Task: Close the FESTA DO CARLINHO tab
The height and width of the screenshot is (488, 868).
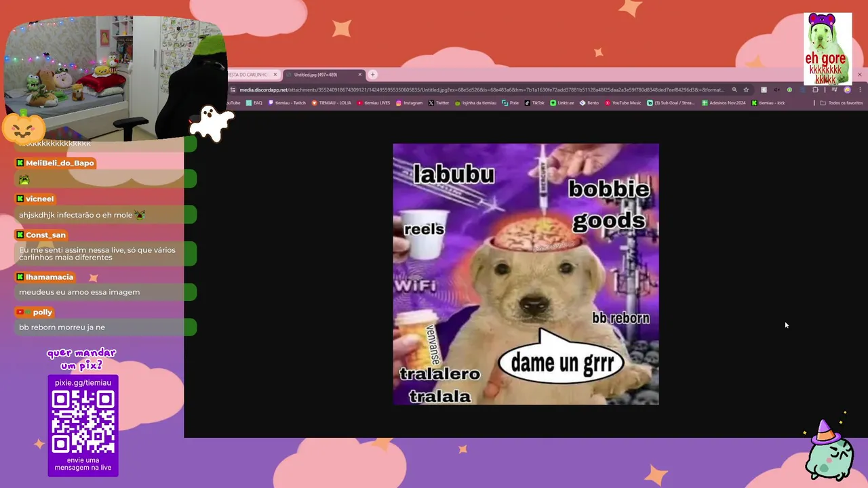Action: click(x=275, y=75)
